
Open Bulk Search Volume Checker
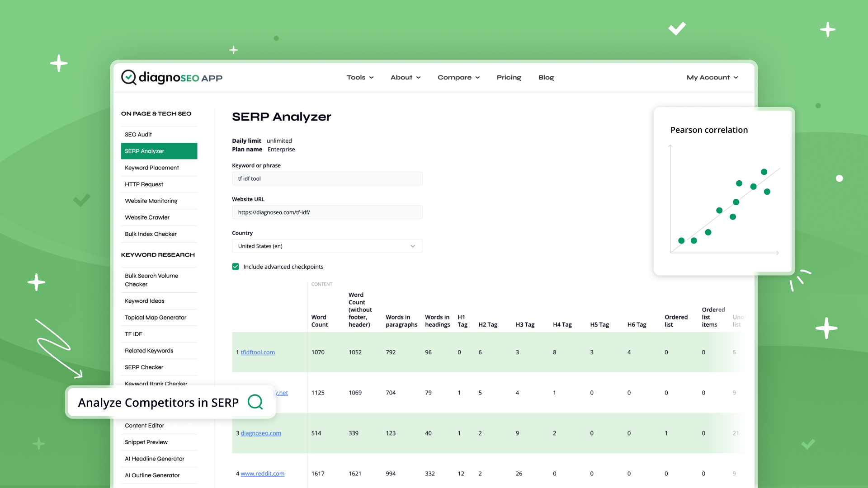tap(159, 280)
